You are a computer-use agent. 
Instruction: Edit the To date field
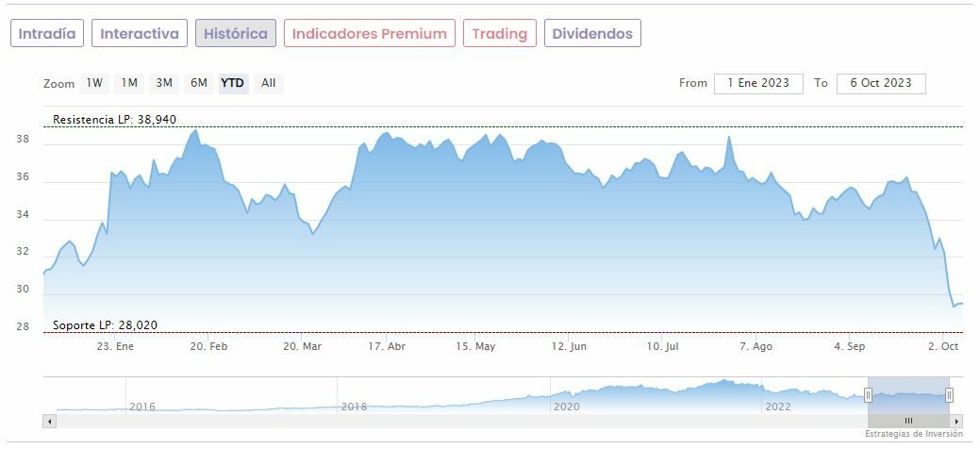pyautogui.click(x=881, y=83)
